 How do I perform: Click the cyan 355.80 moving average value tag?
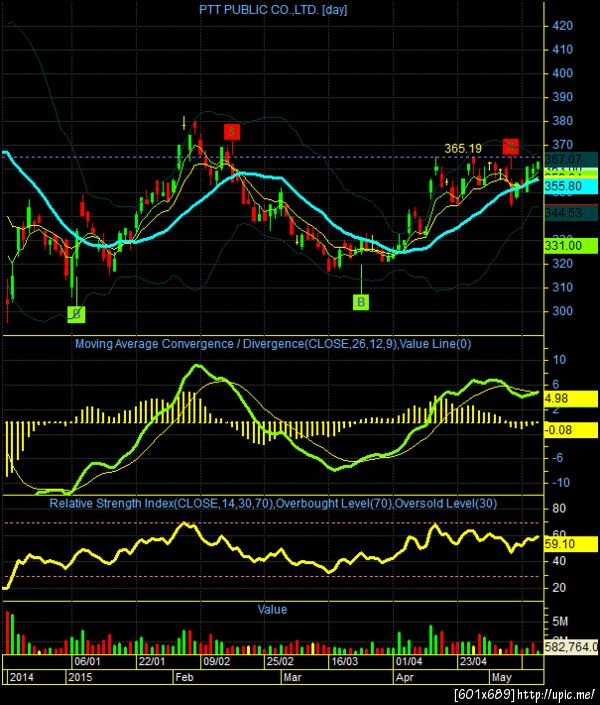coord(571,186)
